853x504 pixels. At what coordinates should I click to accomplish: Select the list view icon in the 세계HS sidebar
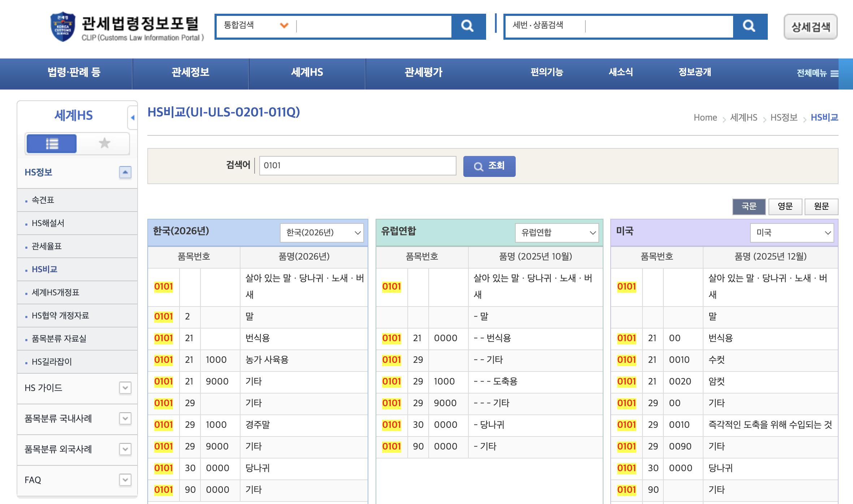[51, 143]
